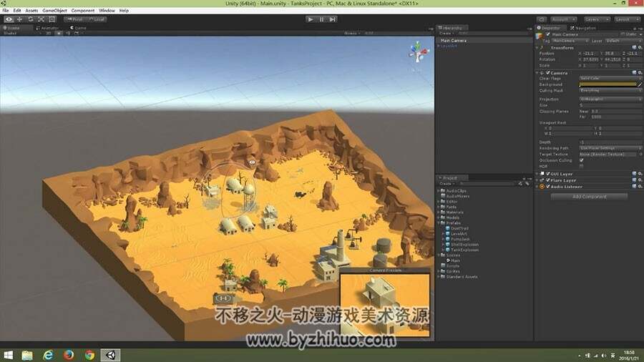Click the Audio Listener component icon
Image resolution: width=644 pixels, height=362 pixels.
(x=542, y=186)
